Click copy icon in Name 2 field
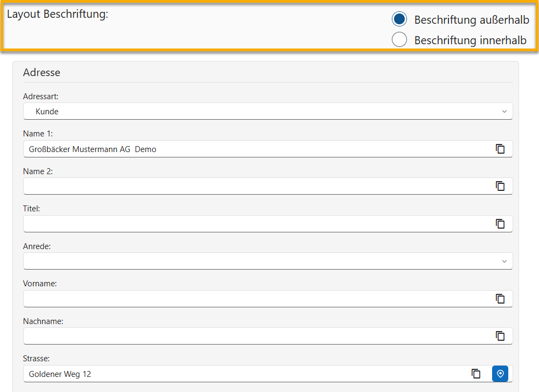 [500, 186]
